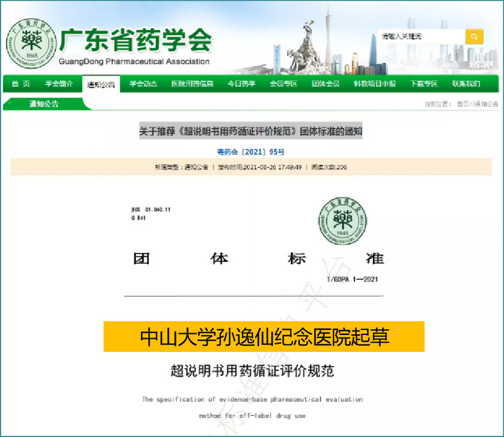
Task: Type in the keyword search field
Action: click(420, 37)
